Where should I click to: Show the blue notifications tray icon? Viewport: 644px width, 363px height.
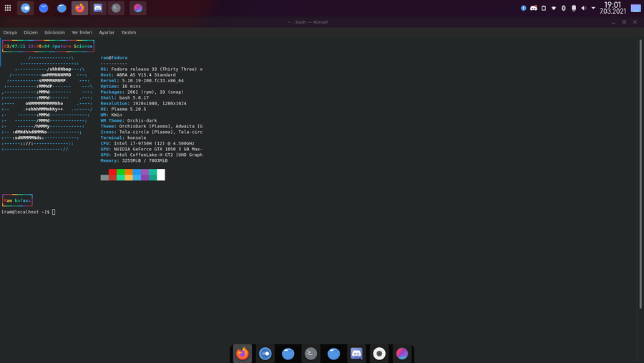tap(523, 8)
